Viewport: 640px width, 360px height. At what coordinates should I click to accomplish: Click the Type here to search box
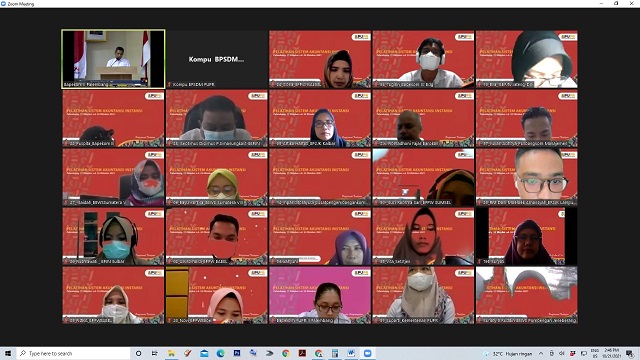73,353
